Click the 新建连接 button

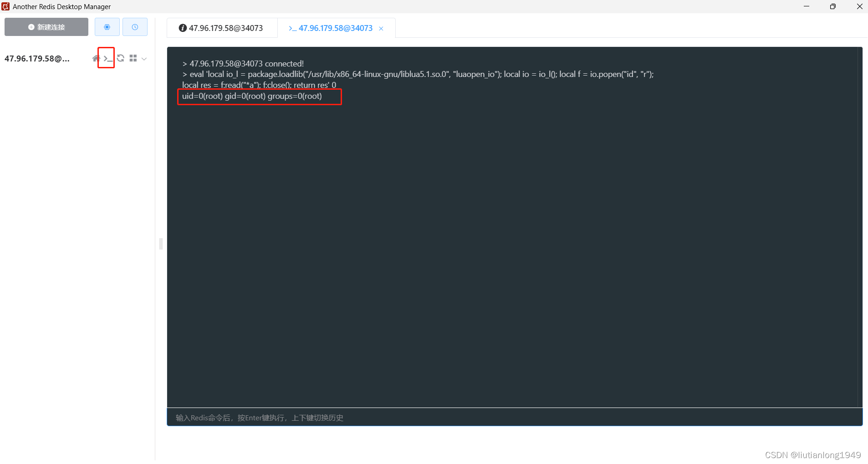46,26
